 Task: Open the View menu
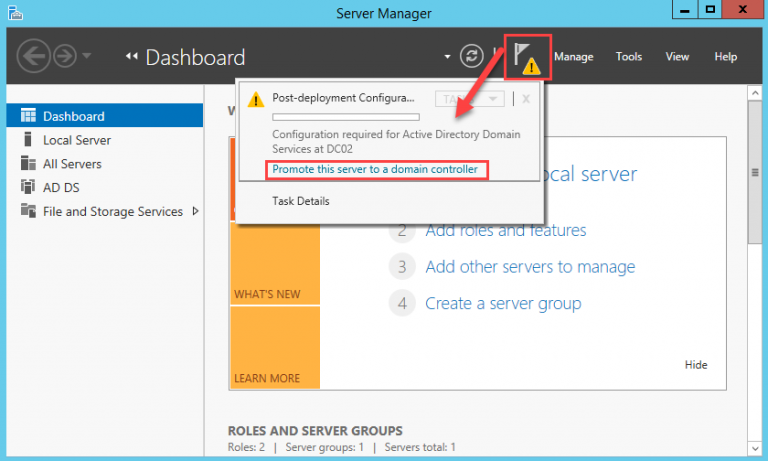pos(677,57)
